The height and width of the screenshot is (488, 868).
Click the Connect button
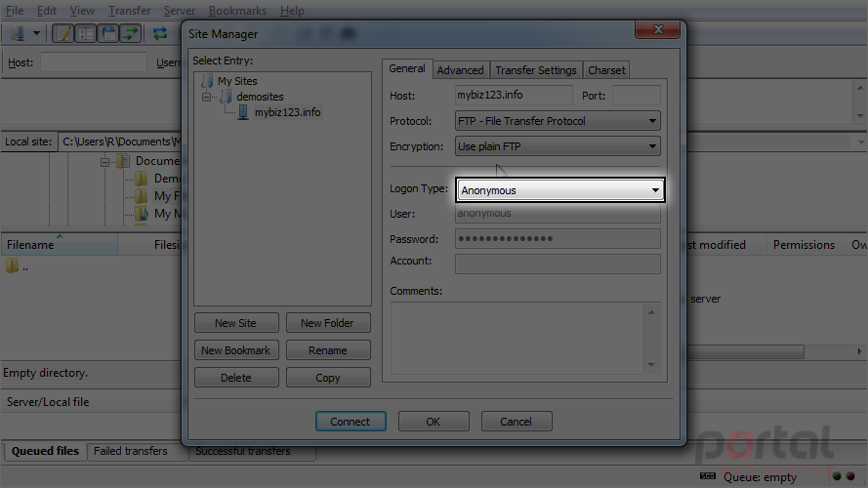tap(351, 421)
